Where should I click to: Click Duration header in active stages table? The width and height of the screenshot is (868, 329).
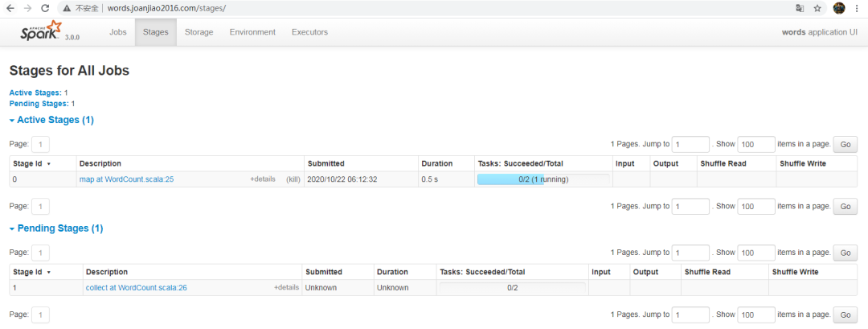tap(437, 164)
